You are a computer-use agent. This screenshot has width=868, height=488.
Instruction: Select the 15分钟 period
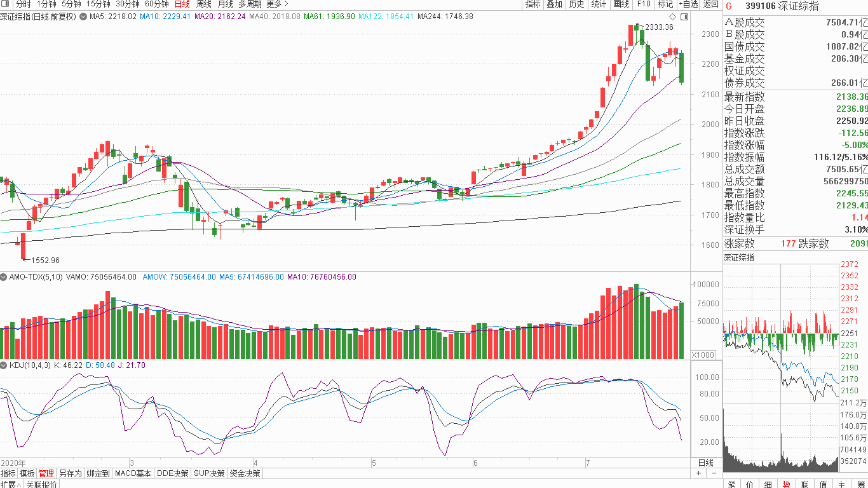pos(98,4)
